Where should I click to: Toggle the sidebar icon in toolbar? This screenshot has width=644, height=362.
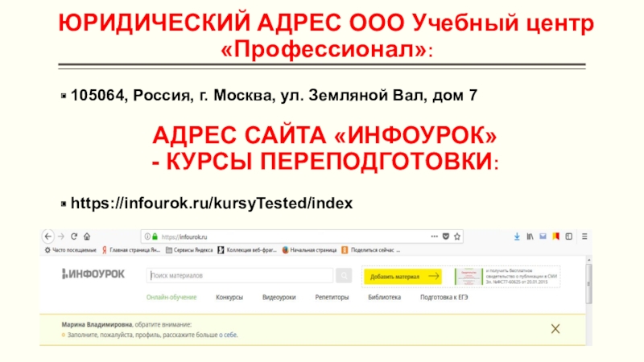pyautogui.click(x=569, y=237)
